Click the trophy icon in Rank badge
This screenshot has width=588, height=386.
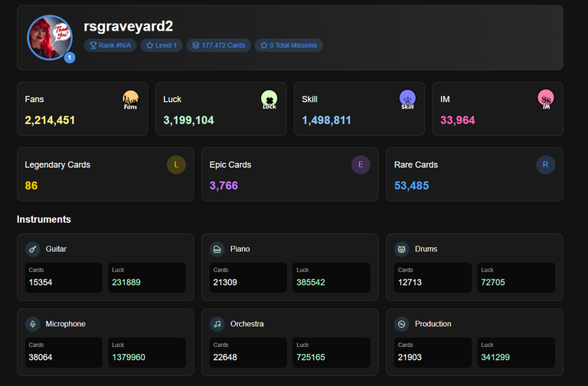coord(93,45)
